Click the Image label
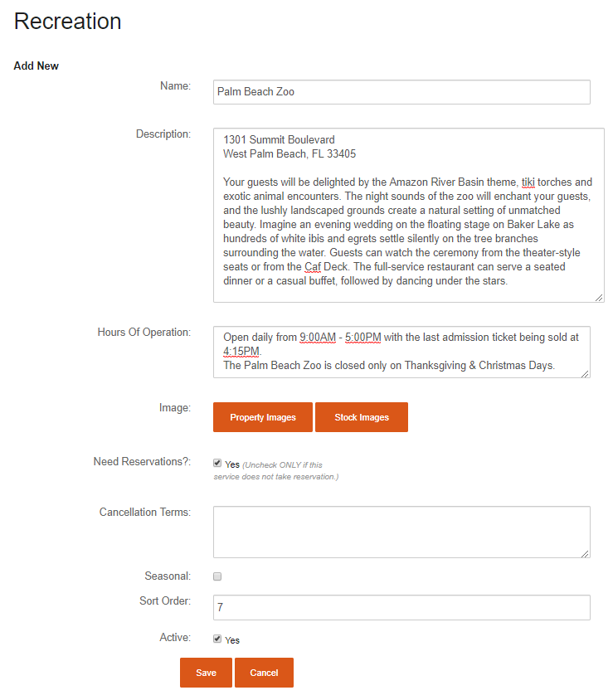 coord(174,407)
